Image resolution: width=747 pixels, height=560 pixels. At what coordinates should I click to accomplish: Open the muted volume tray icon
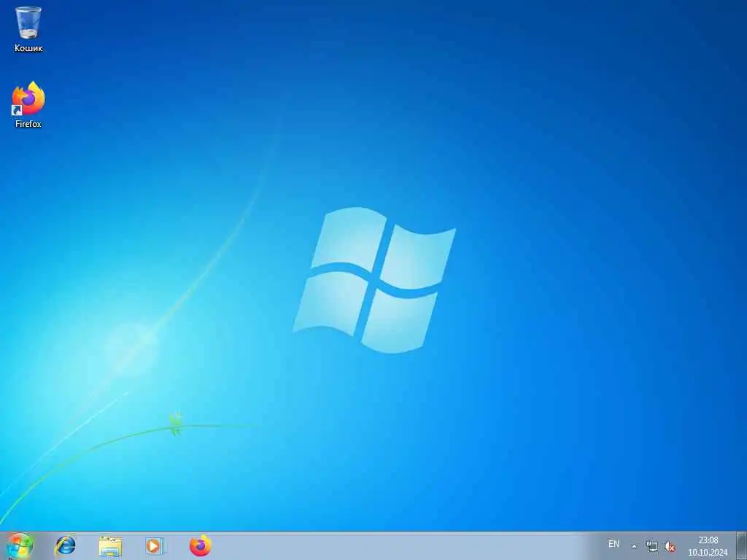click(x=670, y=547)
